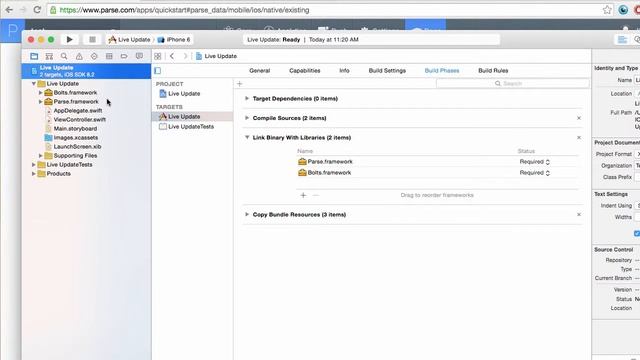Show the project navigator

(x=34, y=56)
